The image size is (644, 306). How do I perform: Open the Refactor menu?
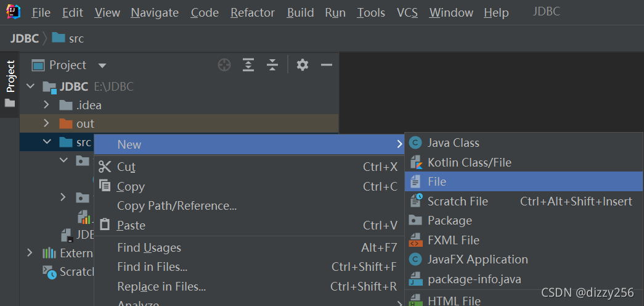click(253, 13)
